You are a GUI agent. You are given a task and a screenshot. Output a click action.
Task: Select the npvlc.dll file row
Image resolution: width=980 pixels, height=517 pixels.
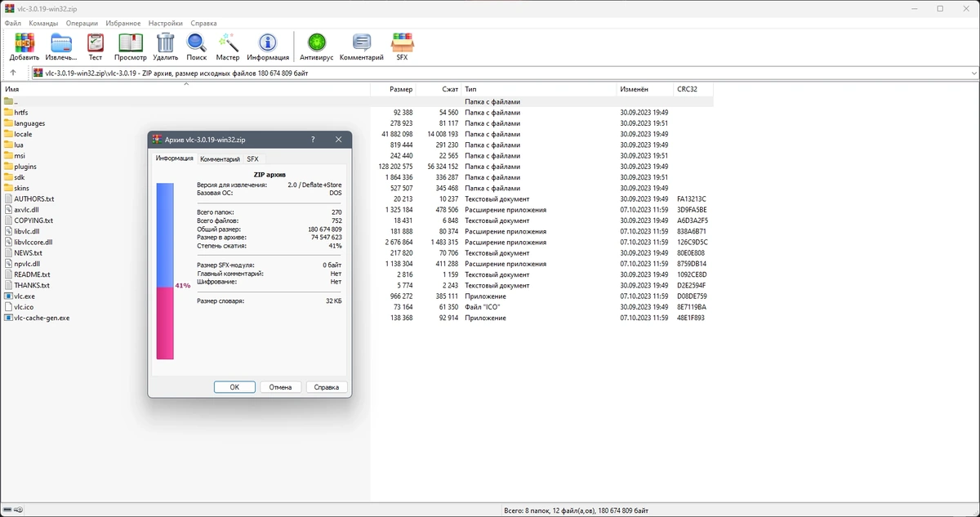click(357, 264)
